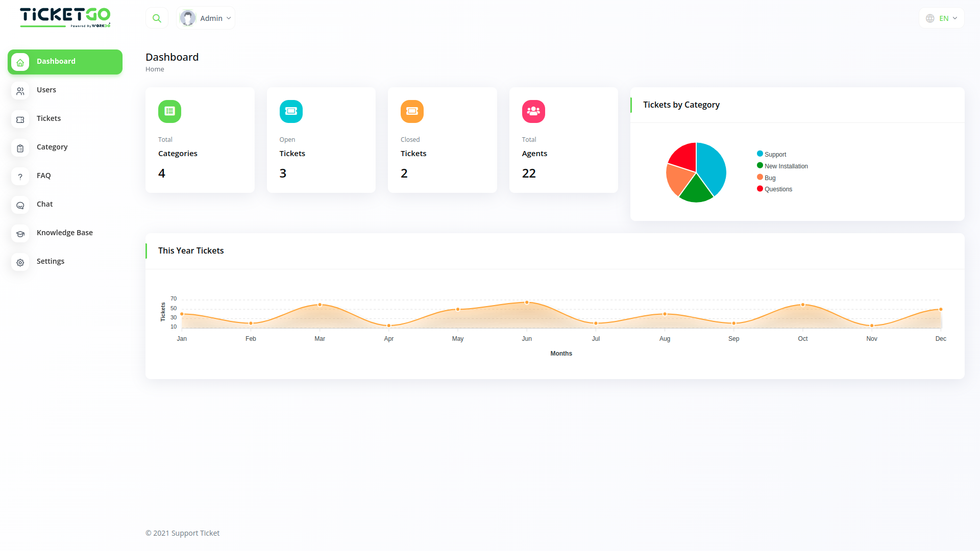Go to the Tickets sidebar page

(x=48, y=118)
